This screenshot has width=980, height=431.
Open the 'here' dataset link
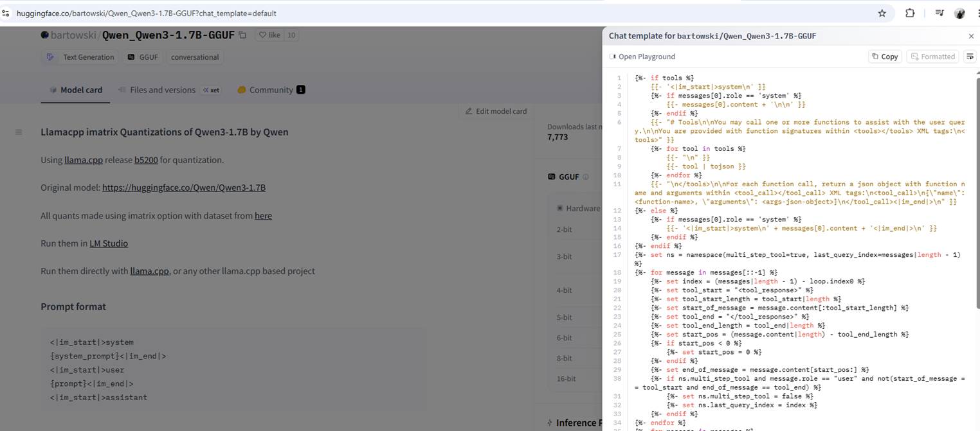(x=263, y=216)
